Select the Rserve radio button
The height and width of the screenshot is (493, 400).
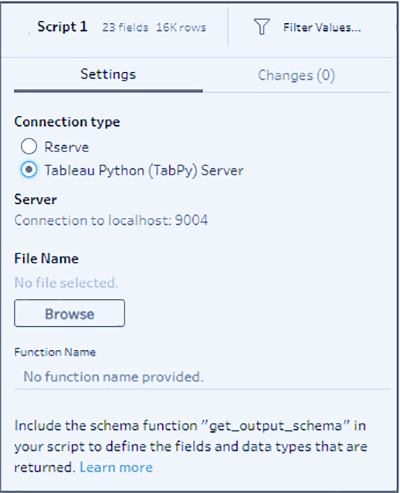click(x=29, y=146)
